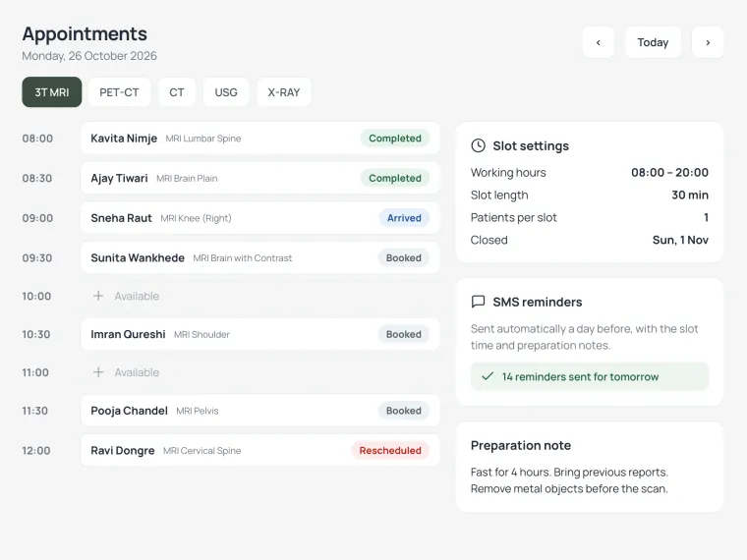Click Booked status for Pooja Chandel
This screenshot has height=560, width=747.
404,411
